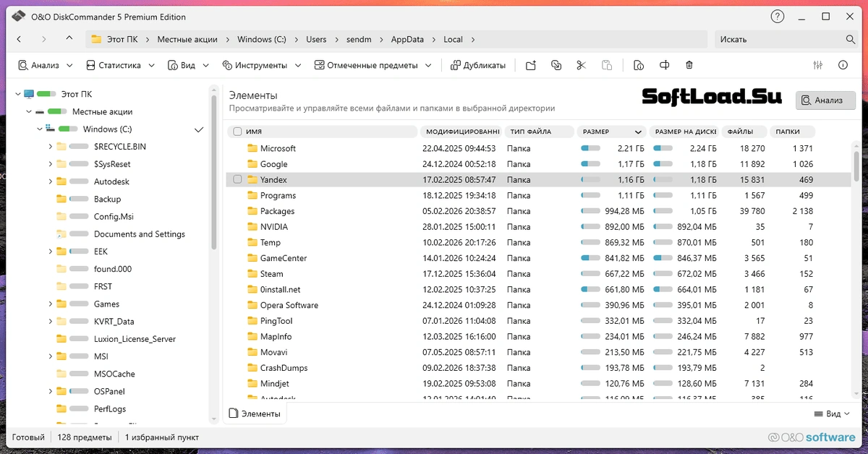
Task: Sort by the Размер column header
Action: click(611, 132)
